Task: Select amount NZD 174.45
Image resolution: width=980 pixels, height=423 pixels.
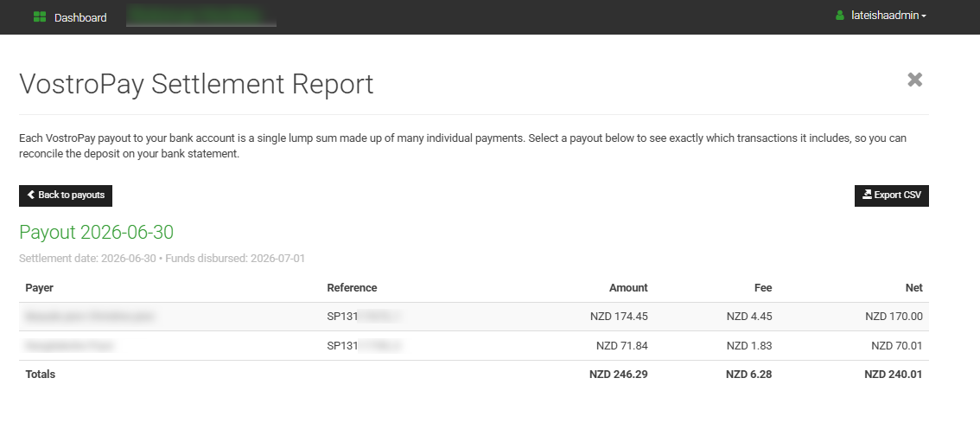Action: pyautogui.click(x=619, y=317)
